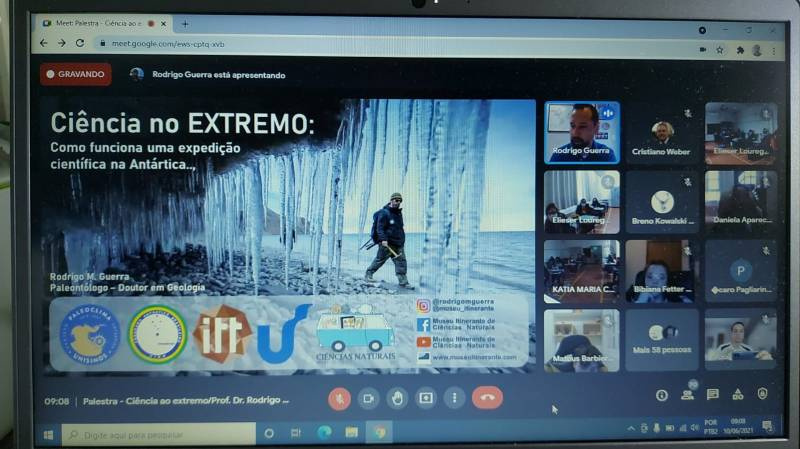The height and width of the screenshot is (449, 800).
Task: Click the meeting title Palestra text
Action: (x=186, y=401)
